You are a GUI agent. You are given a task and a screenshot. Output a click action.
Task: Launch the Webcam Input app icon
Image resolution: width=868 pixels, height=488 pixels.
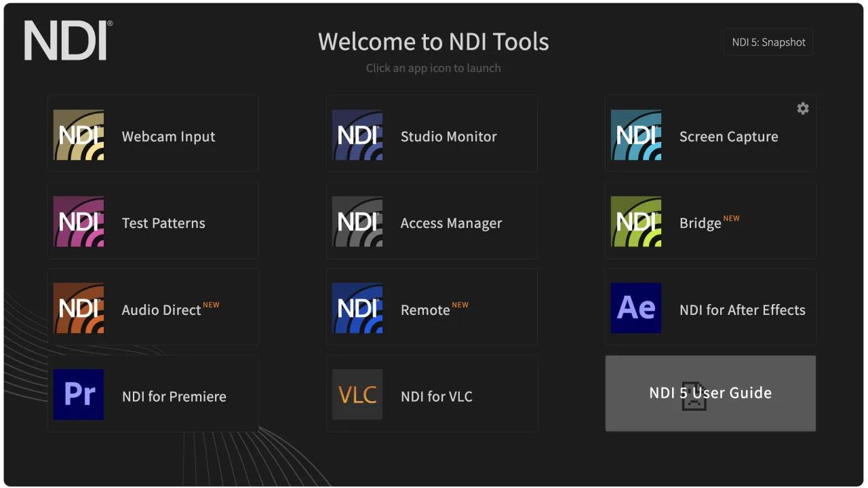pos(79,135)
